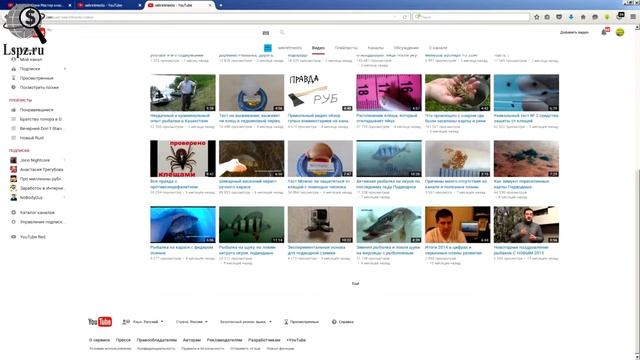Switch to the Видео channel tab
The width and height of the screenshot is (640, 360).
pos(318,48)
